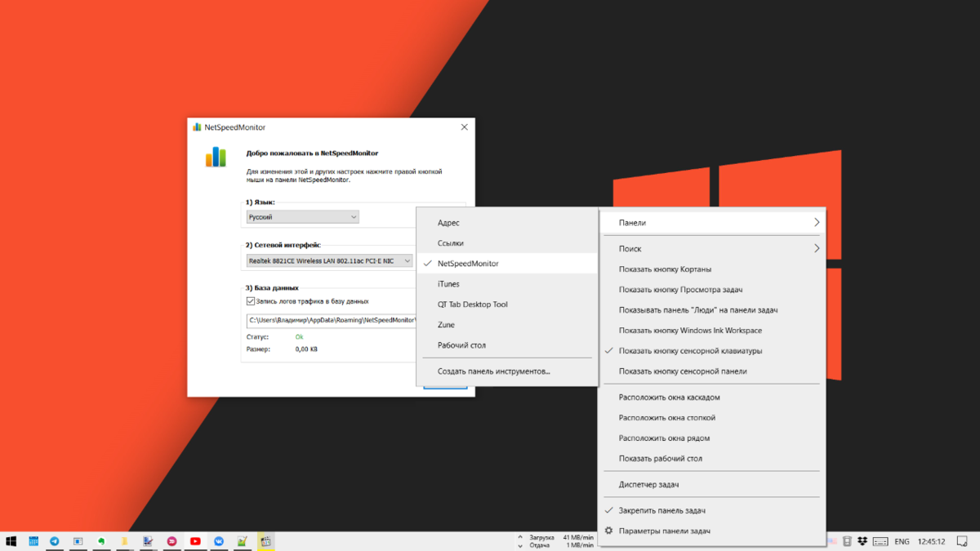Click the Отдача 1 MB/min readout
980x551 pixels.
click(560, 545)
